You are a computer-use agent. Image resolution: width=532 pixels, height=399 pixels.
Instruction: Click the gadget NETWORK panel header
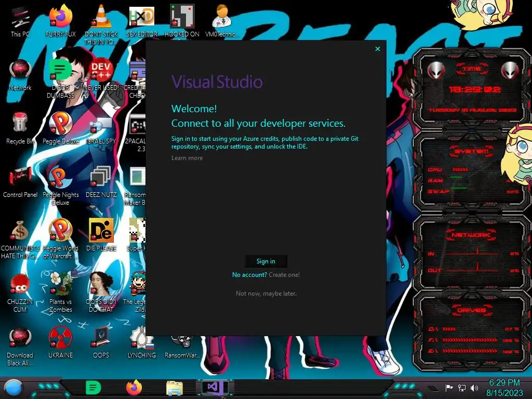click(x=471, y=234)
